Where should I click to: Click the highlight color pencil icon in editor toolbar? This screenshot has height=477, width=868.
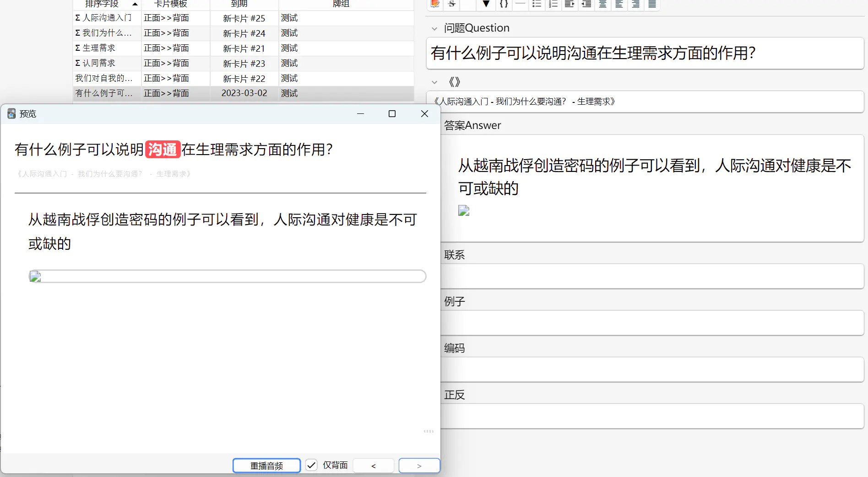pyautogui.click(x=435, y=4)
